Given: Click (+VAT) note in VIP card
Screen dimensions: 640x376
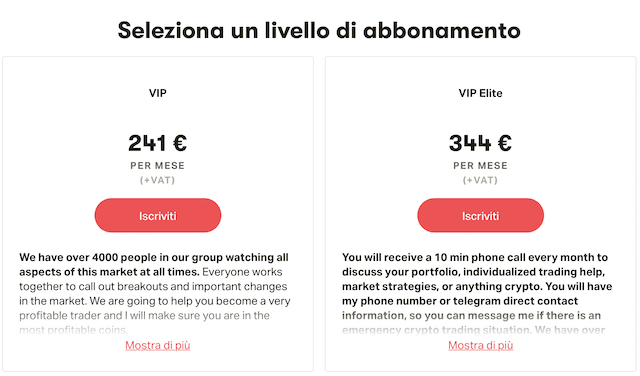Looking at the screenshot, I should click(158, 180).
